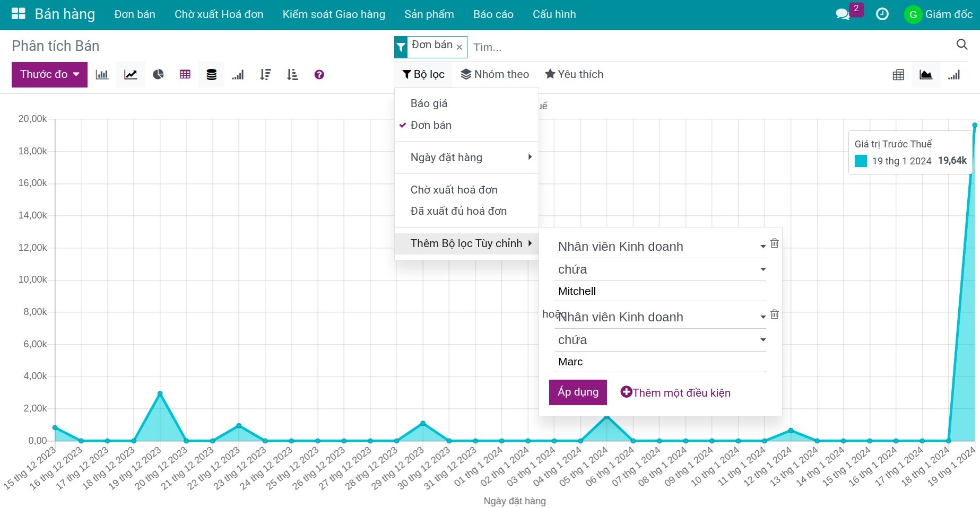
Task: Open the Thước đo dropdown
Action: pyautogui.click(x=49, y=75)
